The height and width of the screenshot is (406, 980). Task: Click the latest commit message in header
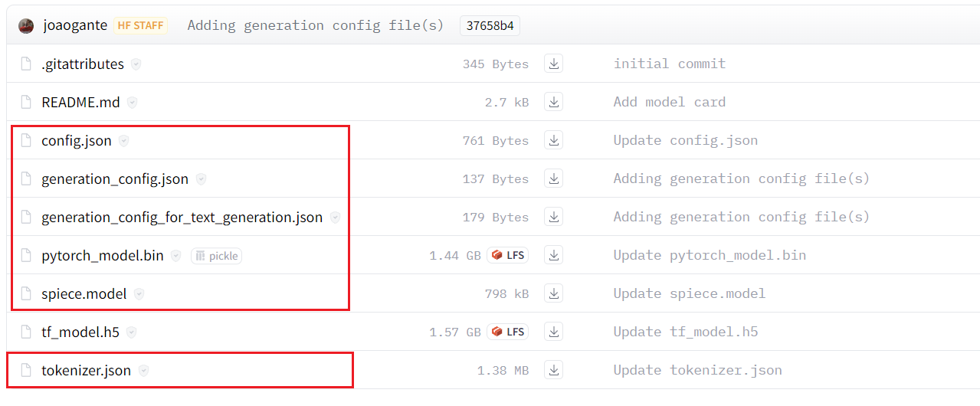[315, 25]
